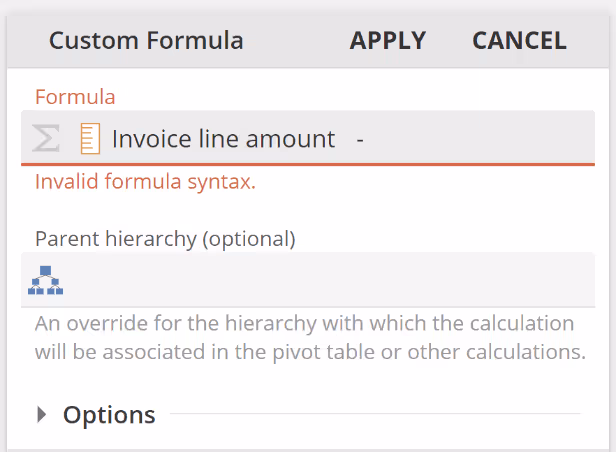The width and height of the screenshot is (616, 452).
Task: Select the Invoice line amount token
Action: (x=223, y=139)
